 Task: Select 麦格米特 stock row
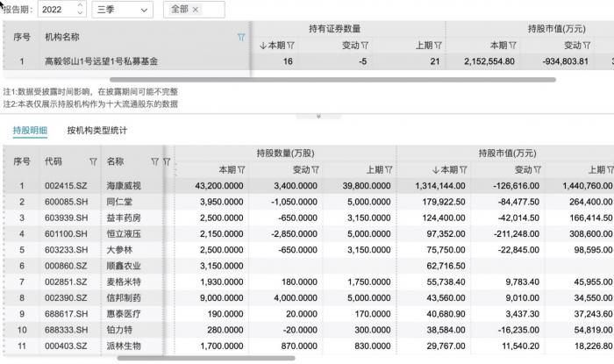point(308,282)
